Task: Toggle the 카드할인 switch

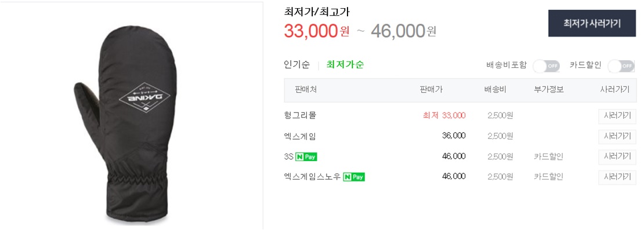Action: click(621, 65)
